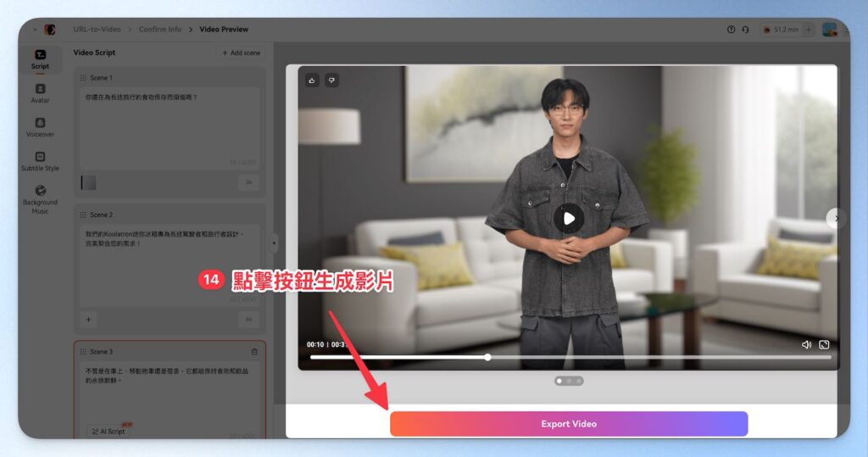Go to next preview with right arrow
The height and width of the screenshot is (457, 868).
[x=836, y=219]
